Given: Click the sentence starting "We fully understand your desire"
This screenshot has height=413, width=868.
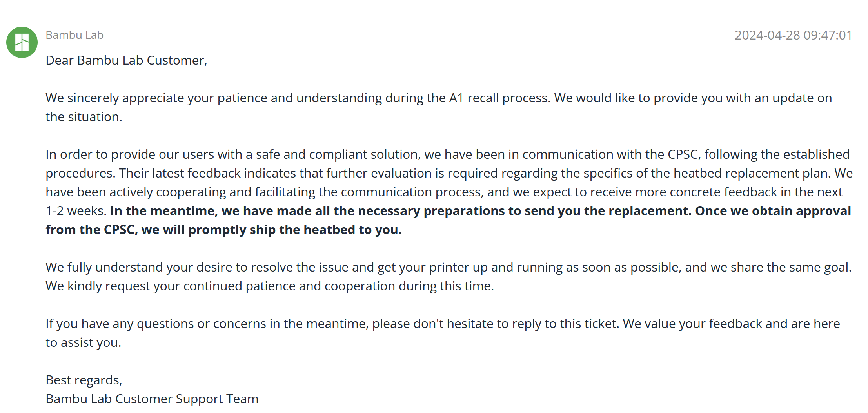Looking at the screenshot, I should pyautogui.click(x=449, y=267).
